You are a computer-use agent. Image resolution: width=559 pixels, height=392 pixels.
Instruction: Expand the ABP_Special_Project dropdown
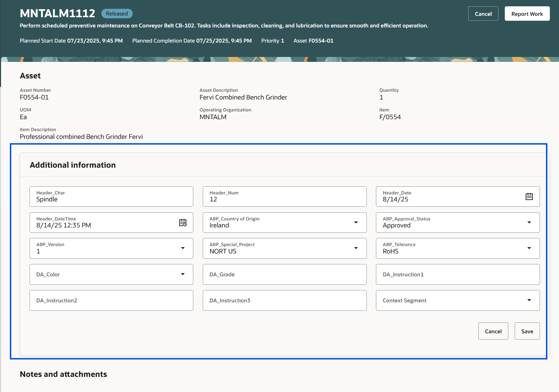(356, 248)
